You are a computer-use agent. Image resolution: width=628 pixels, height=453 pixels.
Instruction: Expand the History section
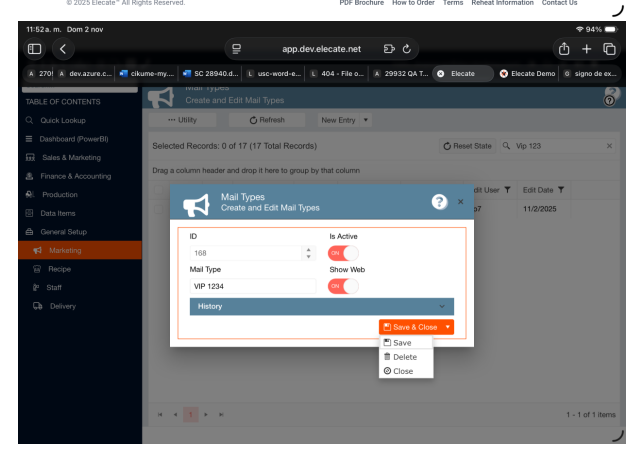tap(321, 306)
